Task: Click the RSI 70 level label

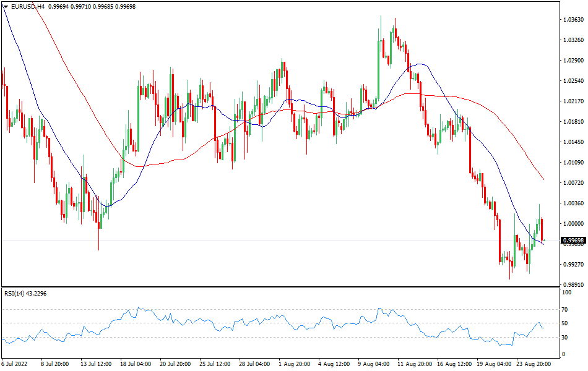Action: click(x=565, y=310)
